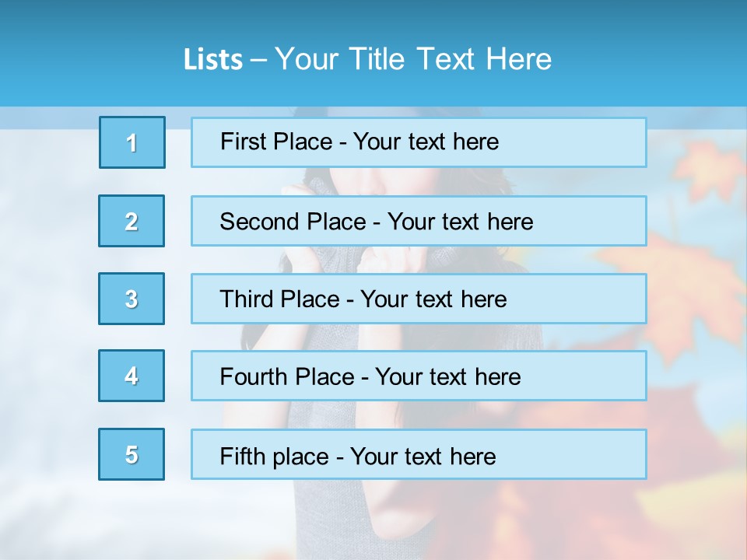Screen dimensions: 747x560
Task: Select the bold word Lists in title
Action: (213, 60)
